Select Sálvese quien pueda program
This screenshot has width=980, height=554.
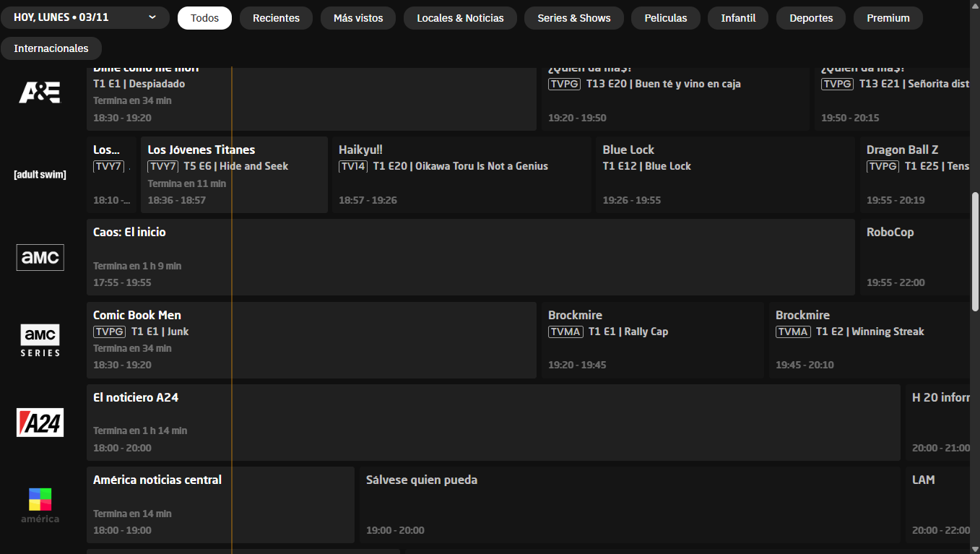630,505
